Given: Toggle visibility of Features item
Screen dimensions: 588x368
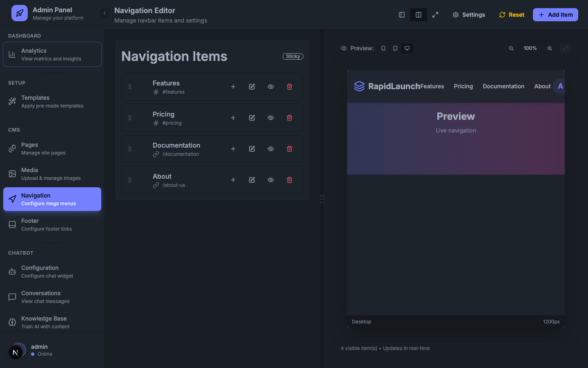Looking at the screenshot, I should click(x=271, y=87).
